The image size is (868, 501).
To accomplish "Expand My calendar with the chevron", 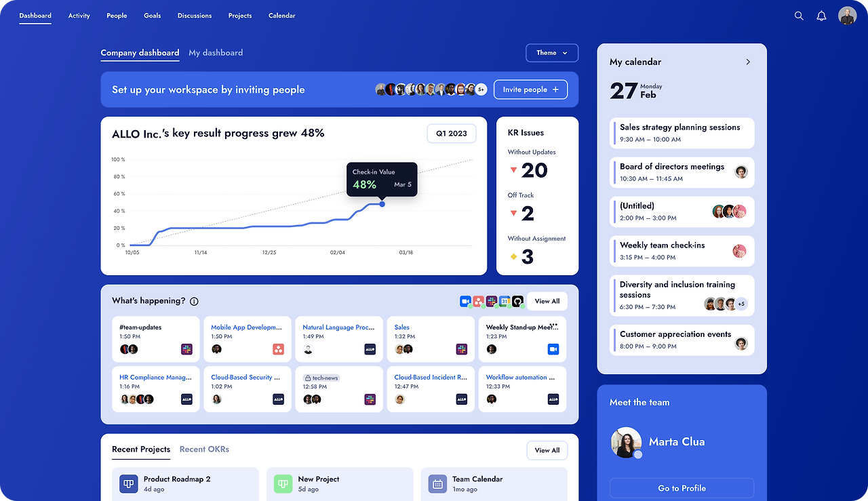I will point(748,61).
